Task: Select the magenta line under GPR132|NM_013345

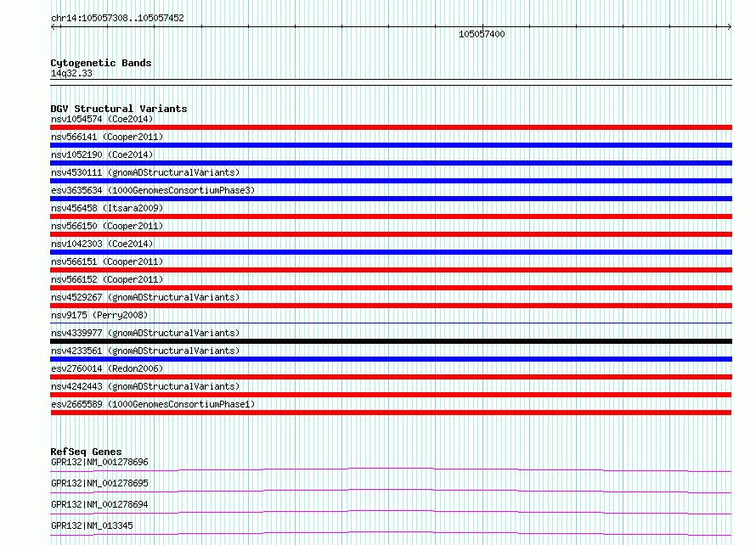Action: coord(391,533)
